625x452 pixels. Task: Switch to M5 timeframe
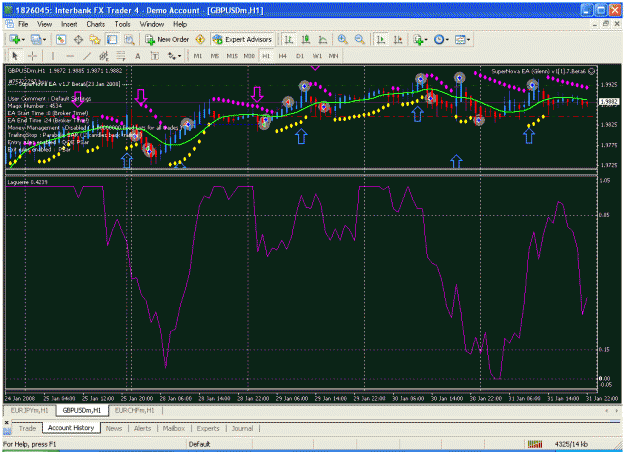pos(215,56)
